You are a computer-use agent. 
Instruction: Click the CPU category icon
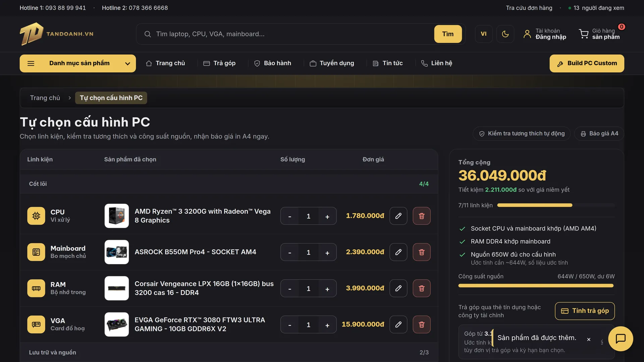point(36,216)
